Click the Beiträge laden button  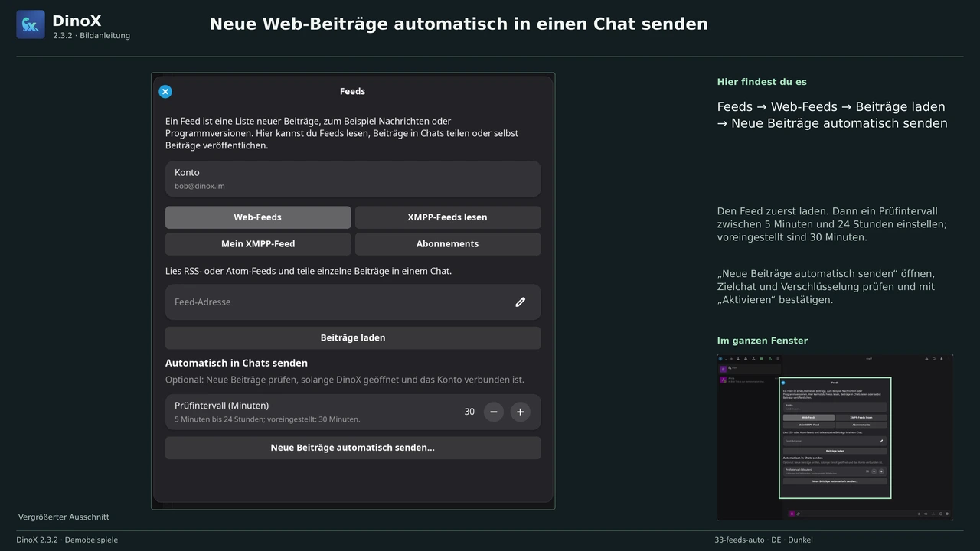(353, 337)
